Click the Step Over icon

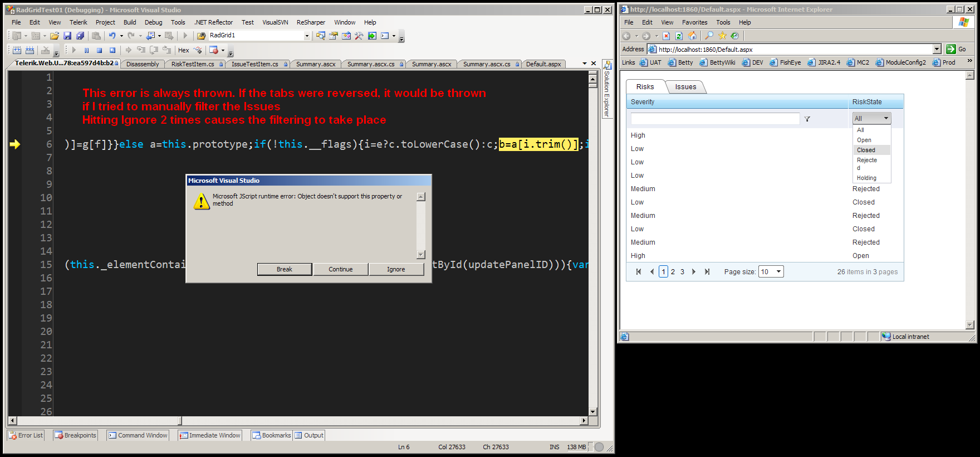pyautogui.click(x=154, y=50)
